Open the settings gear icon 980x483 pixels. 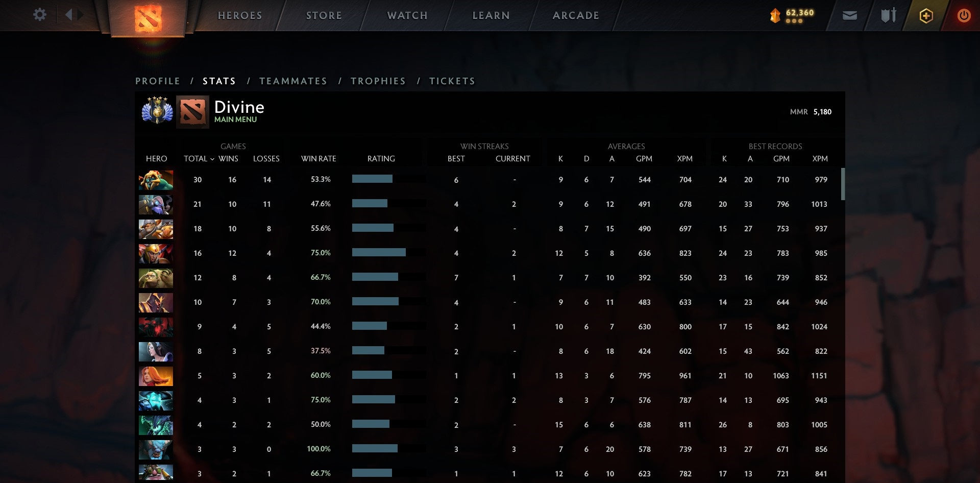(x=39, y=15)
